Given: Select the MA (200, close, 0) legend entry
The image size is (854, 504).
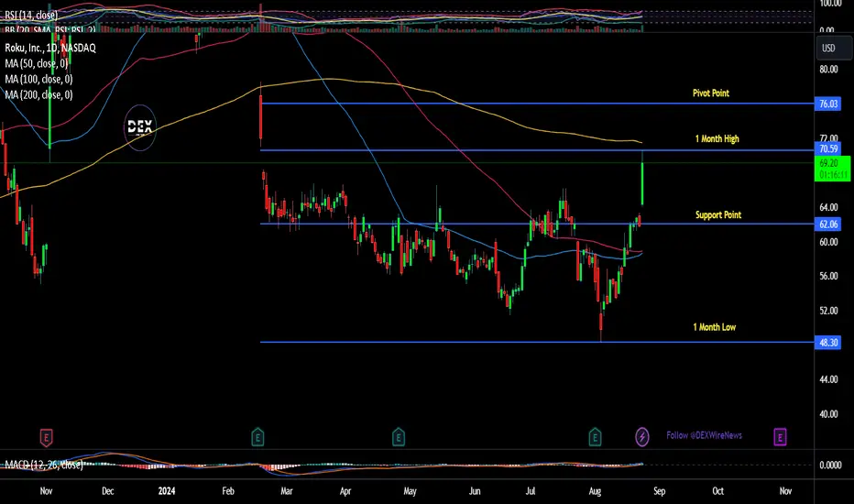Looking at the screenshot, I should click(38, 94).
